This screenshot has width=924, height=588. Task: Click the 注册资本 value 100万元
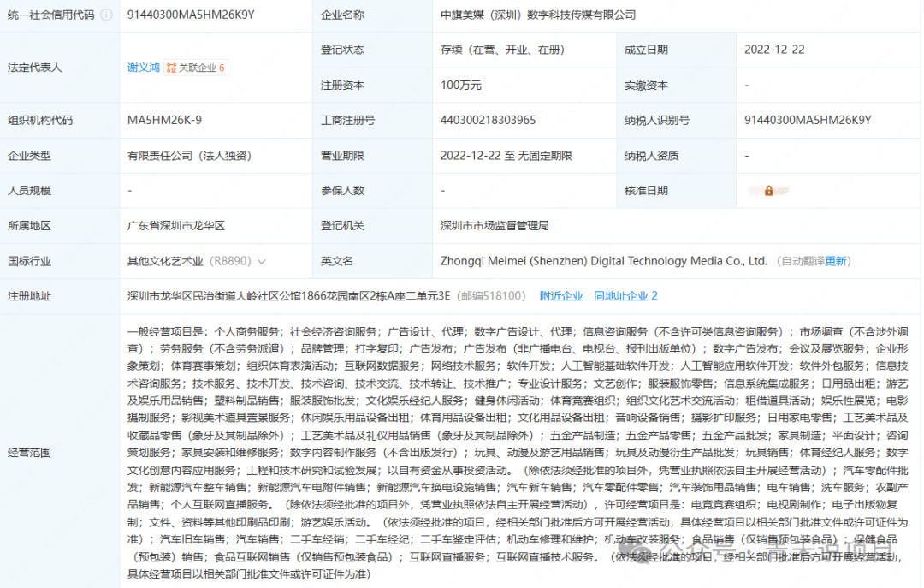coord(461,86)
